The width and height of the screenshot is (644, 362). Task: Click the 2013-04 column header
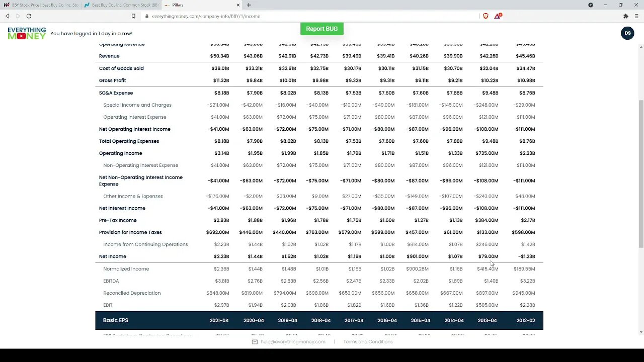tap(487, 320)
